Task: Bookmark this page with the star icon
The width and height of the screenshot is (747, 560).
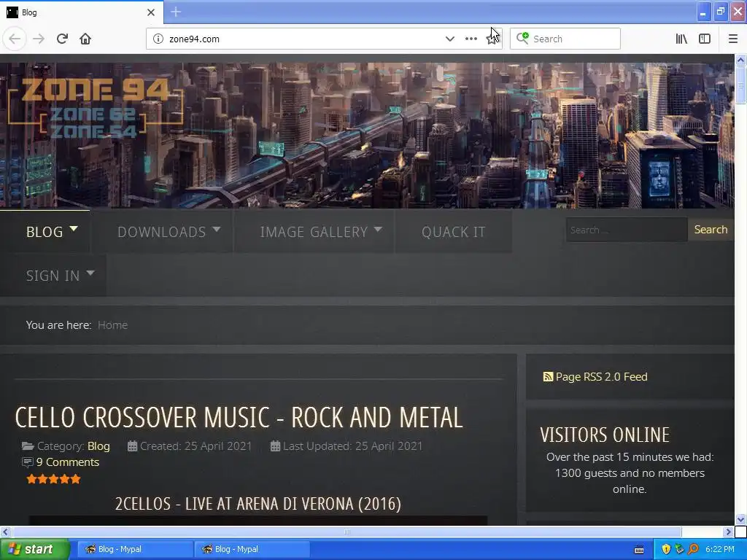Action: [x=492, y=39]
